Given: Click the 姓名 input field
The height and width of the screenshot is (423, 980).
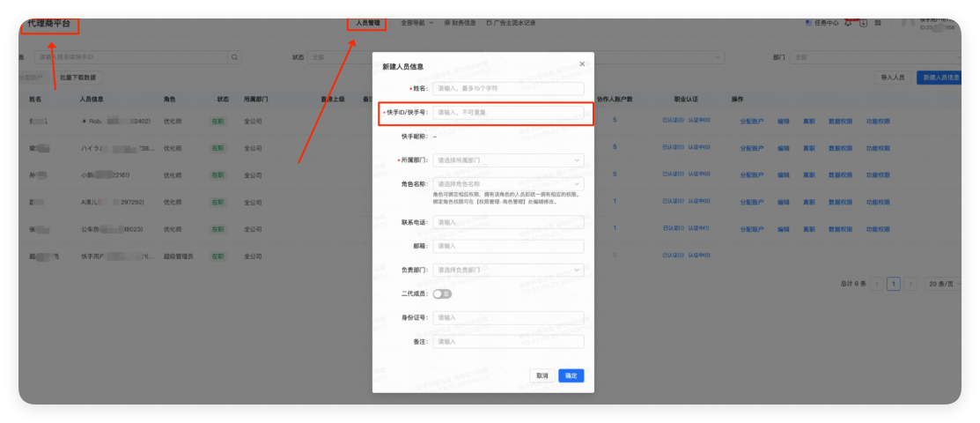Looking at the screenshot, I should pos(508,89).
